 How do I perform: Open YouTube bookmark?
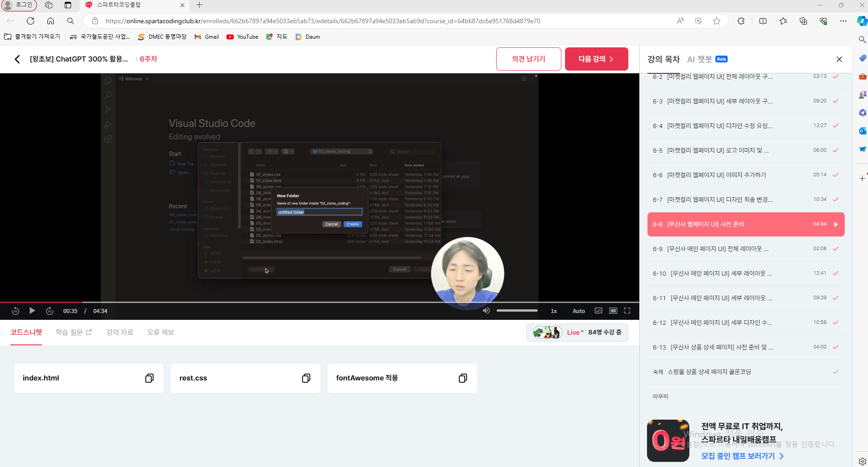242,37
